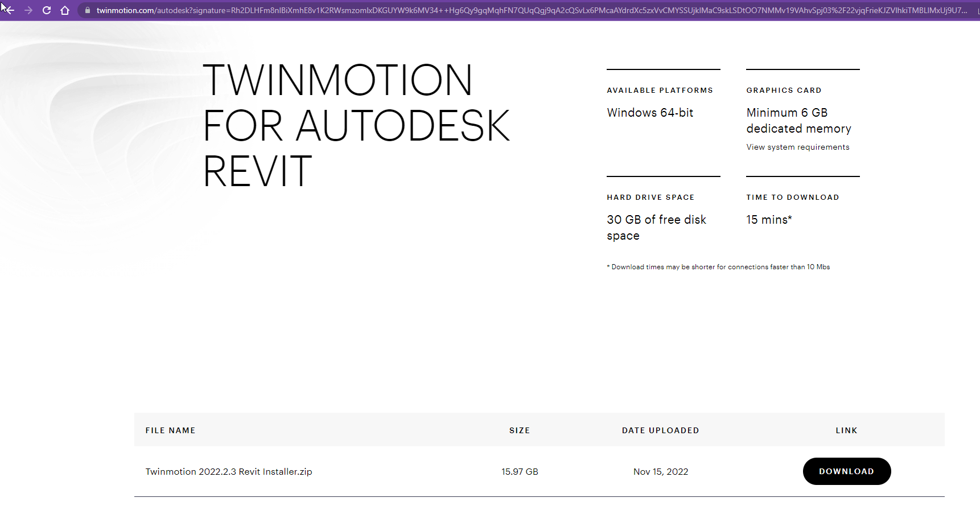View site security via the lock icon
The height and width of the screenshot is (514, 980).
click(87, 10)
